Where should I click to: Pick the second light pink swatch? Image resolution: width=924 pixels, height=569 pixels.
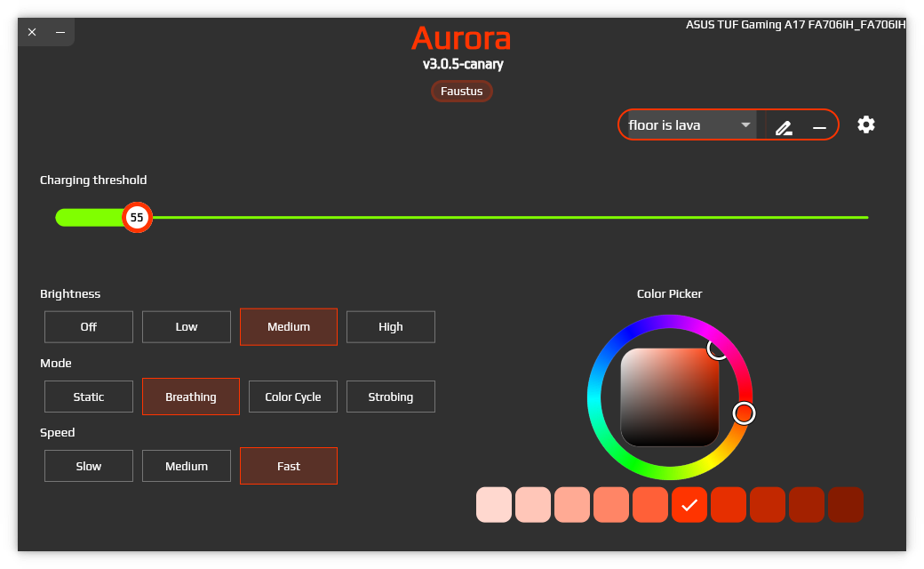coord(533,505)
